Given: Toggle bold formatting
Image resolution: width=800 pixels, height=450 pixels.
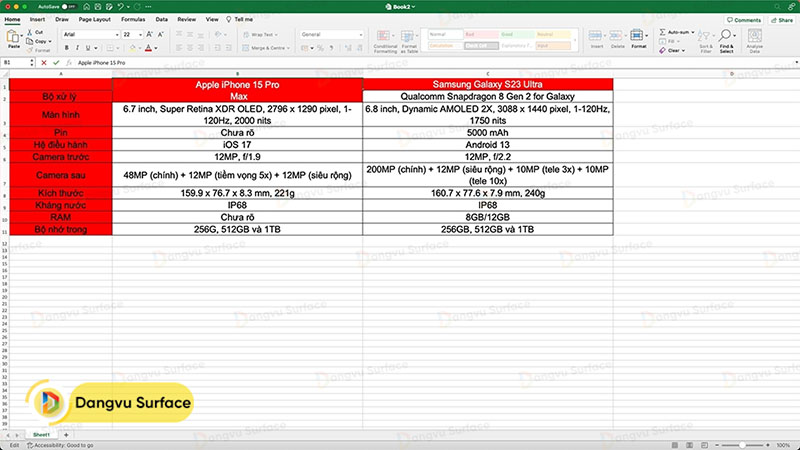Looking at the screenshot, I should [x=67, y=47].
